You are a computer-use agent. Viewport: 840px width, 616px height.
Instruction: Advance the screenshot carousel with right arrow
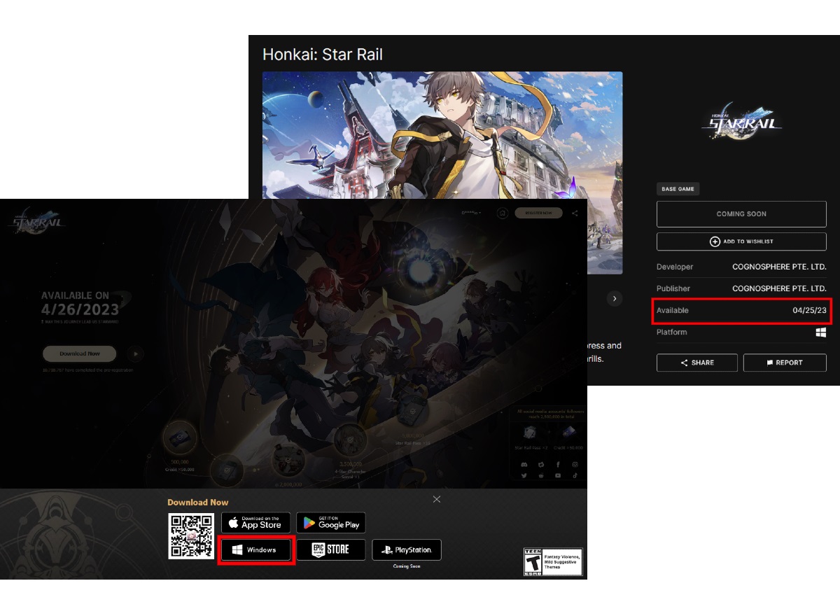click(615, 299)
